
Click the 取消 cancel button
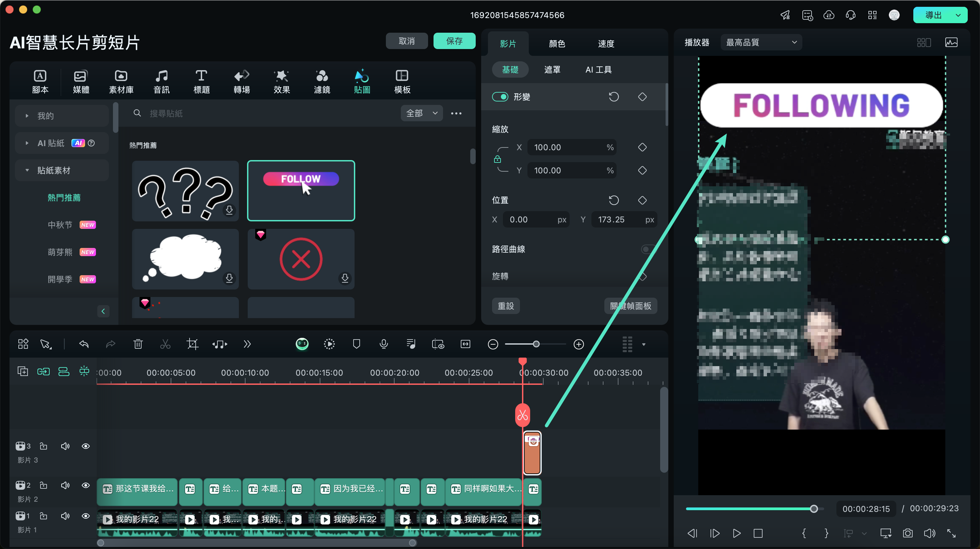coord(407,41)
